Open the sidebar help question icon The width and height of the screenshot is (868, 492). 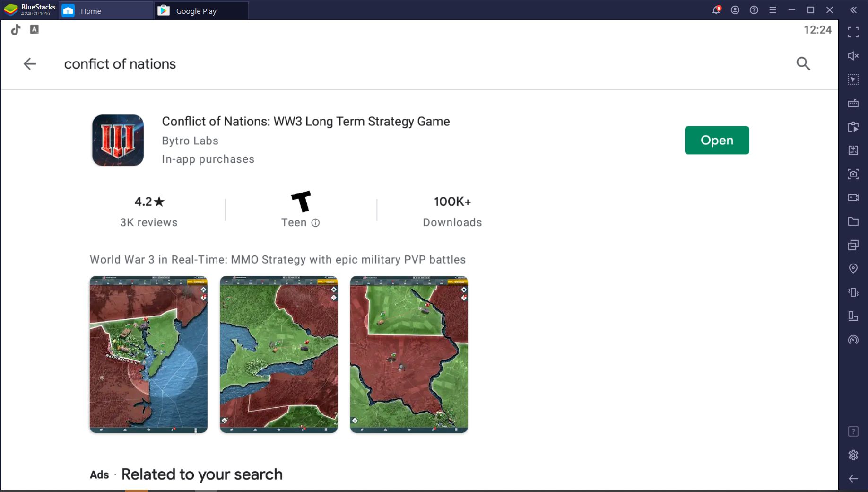coord(853,431)
